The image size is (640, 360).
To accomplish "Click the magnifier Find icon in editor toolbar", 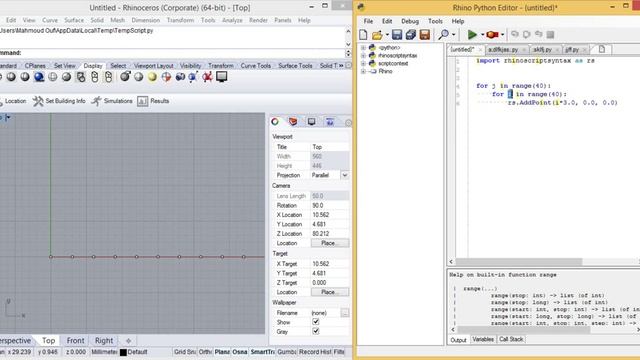I will pyautogui.click(x=443, y=35).
